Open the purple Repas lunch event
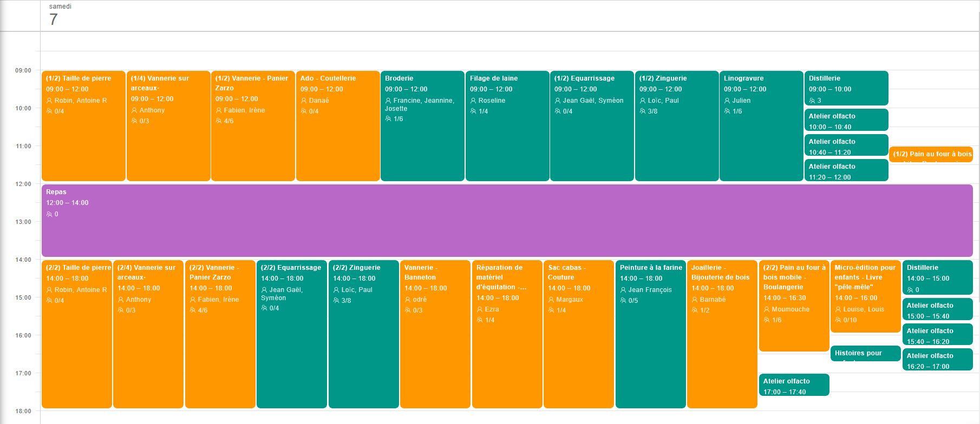980x424 pixels. (x=507, y=227)
